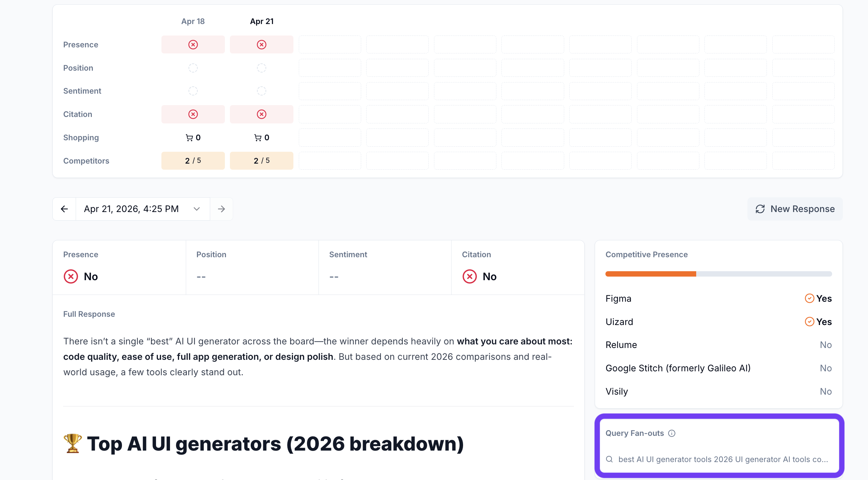This screenshot has height=480, width=868.
Task: Go to the previous response with the left arrow
Action: click(64, 209)
